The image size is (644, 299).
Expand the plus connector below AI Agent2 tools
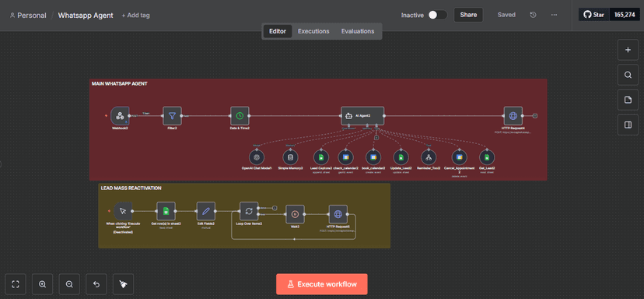376,137
